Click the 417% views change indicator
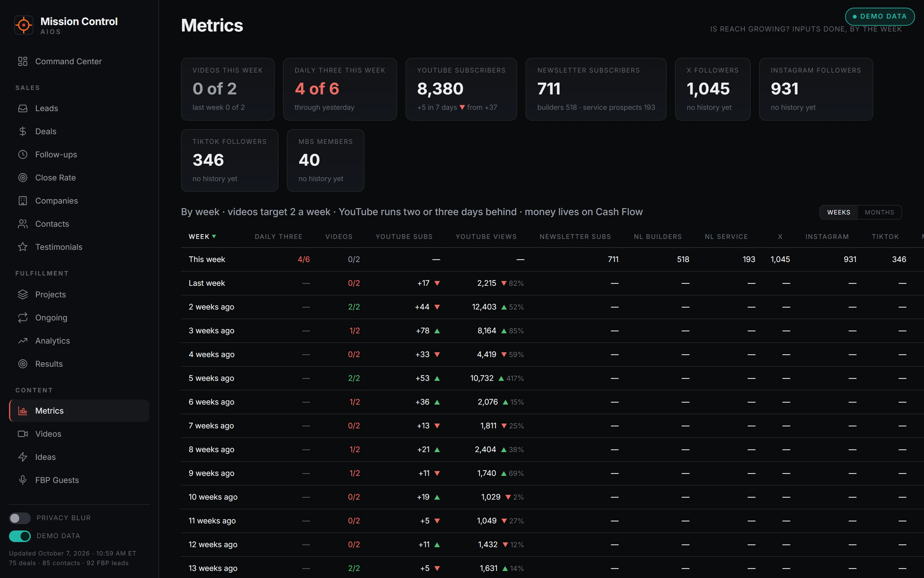 [511, 379]
